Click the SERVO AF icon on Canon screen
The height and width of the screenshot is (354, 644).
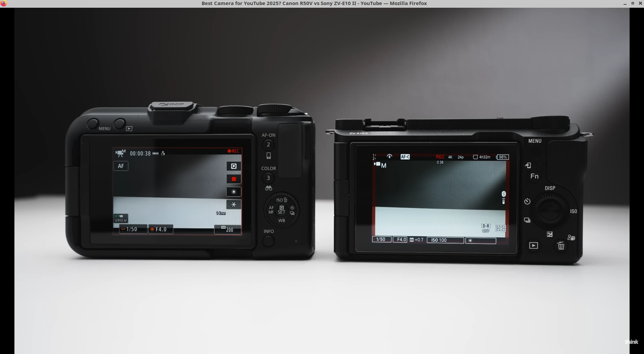(121, 218)
